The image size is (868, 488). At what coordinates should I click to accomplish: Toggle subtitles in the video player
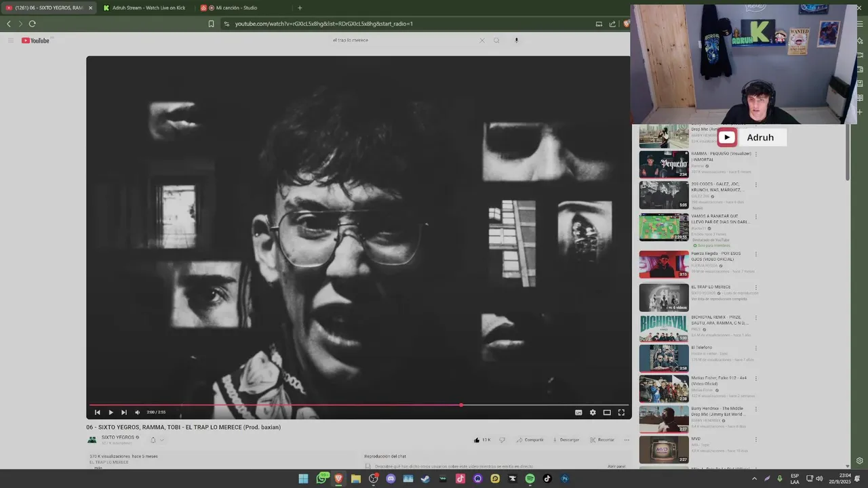click(578, 412)
